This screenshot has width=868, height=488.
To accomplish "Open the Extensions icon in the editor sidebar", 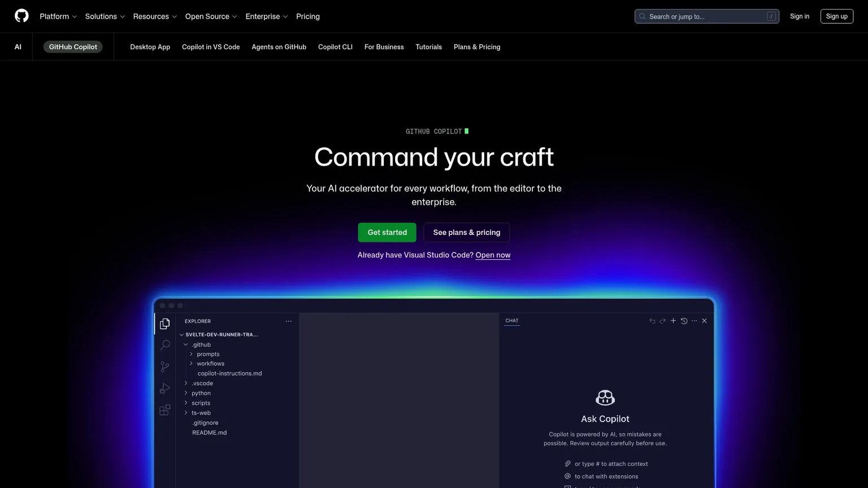I will pyautogui.click(x=164, y=410).
